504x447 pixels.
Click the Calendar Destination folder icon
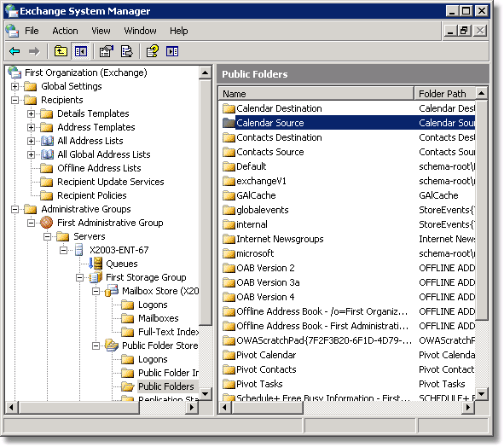point(229,108)
